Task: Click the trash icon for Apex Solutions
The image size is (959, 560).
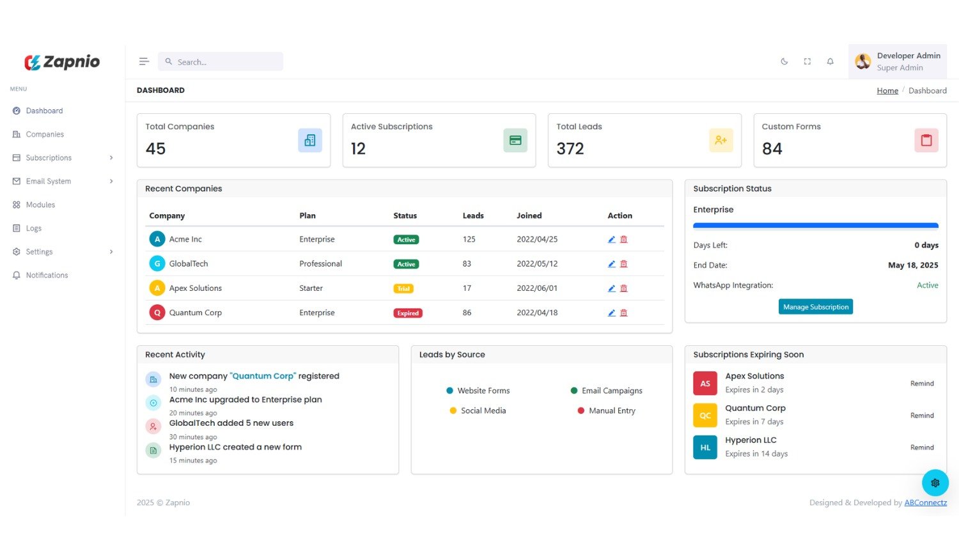Action: 624,288
